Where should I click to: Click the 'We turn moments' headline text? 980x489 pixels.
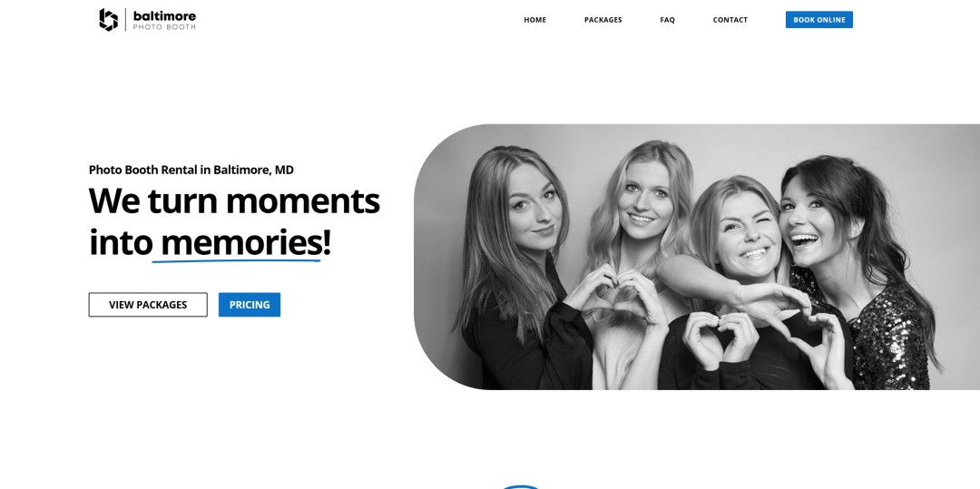(x=234, y=201)
